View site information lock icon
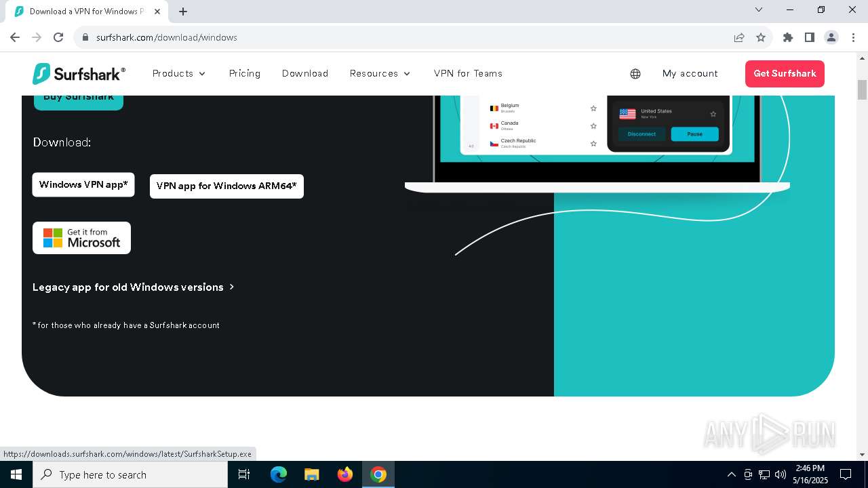Image resolution: width=868 pixels, height=488 pixels. (x=85, y=37)
